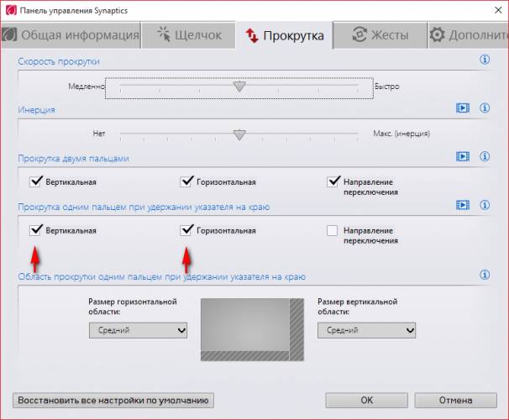Image resolution: width=509 pixels, height=420 pixels.
Task: Enable one-finger Направление переключения checkbox
Action: 332,230
